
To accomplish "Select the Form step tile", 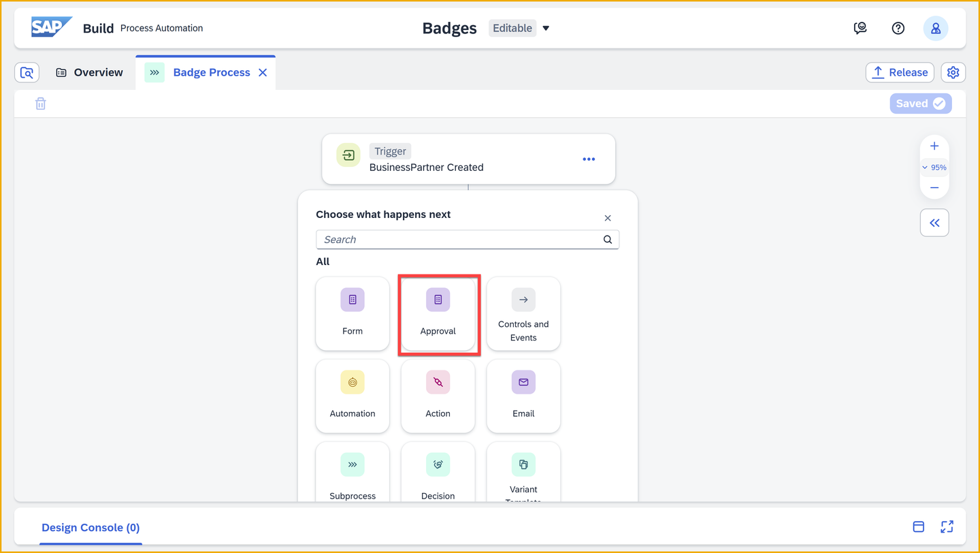I will 353,313.
